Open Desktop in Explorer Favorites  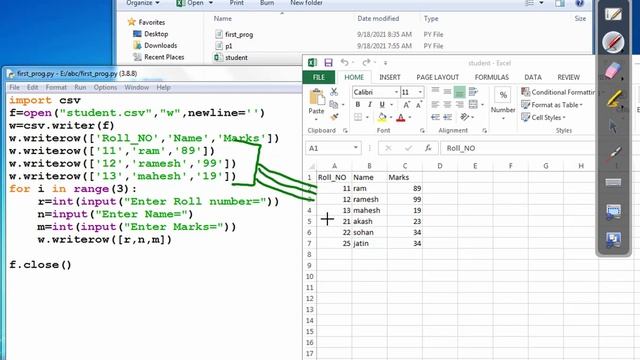tap(151, 34)
